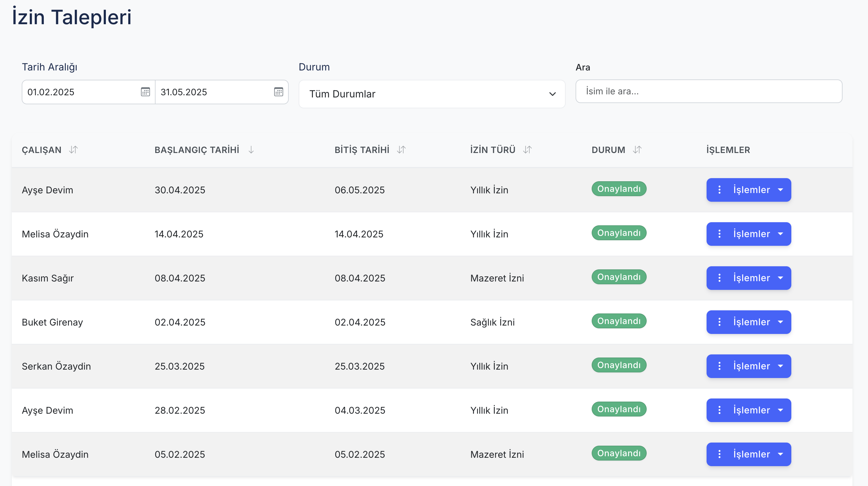
Task: Click Mazeret İzni cell in Kasım Sağır row
Action: click(x=497, y=278)
